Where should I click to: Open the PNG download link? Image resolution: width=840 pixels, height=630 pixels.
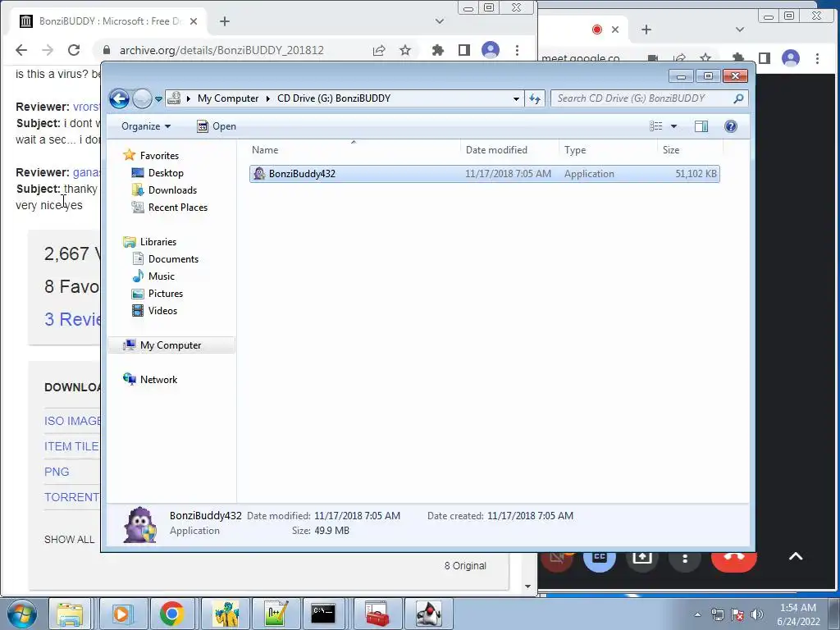coord(57,472)
